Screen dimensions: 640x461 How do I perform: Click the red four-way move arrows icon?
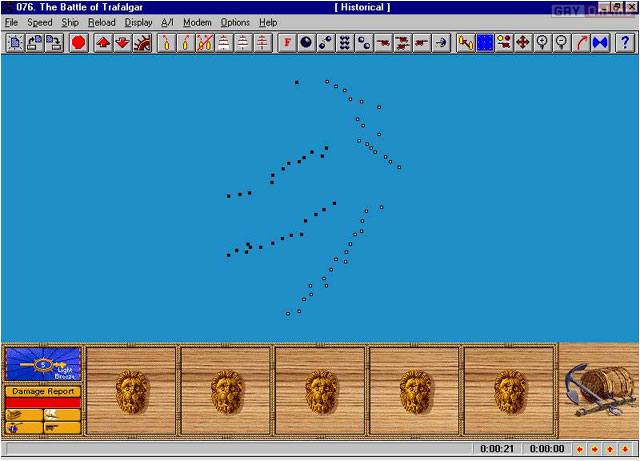tap(523, 42)
